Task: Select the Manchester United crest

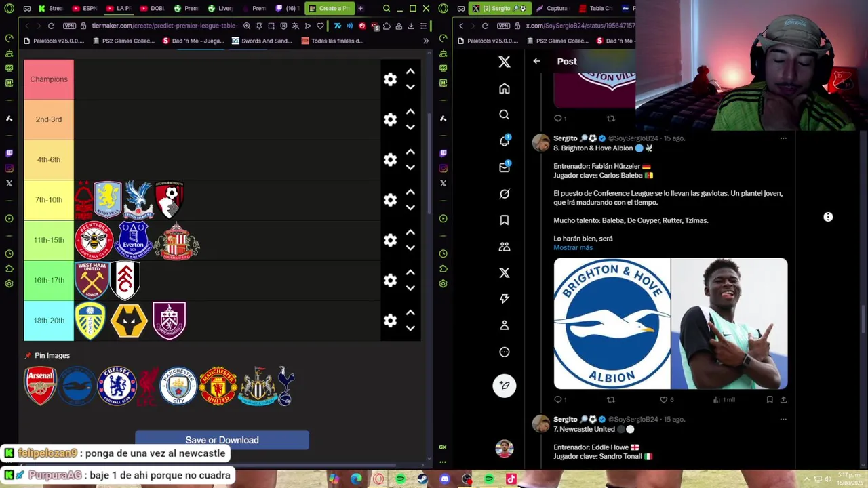Action: coord(218,386)
